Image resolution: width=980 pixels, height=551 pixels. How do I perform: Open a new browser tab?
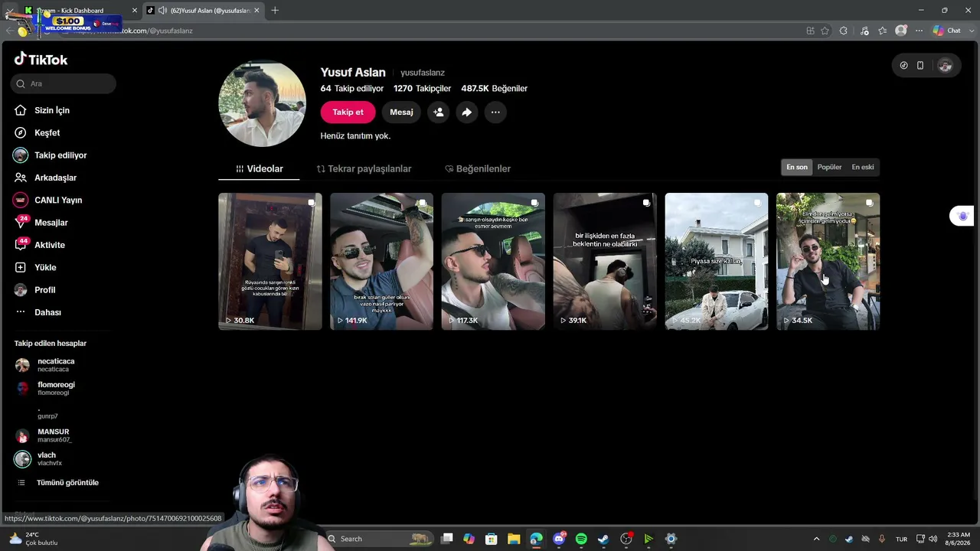point(275,10)
